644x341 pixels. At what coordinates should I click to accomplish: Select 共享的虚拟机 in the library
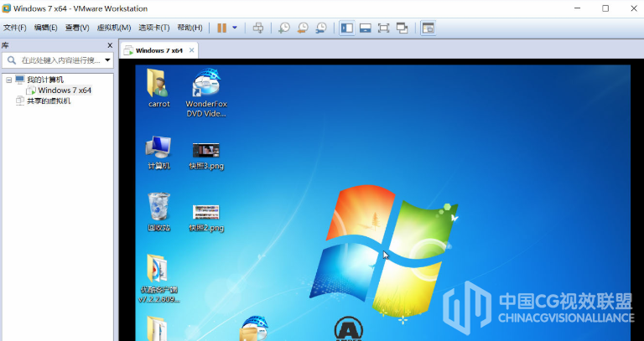click(49, 101)
